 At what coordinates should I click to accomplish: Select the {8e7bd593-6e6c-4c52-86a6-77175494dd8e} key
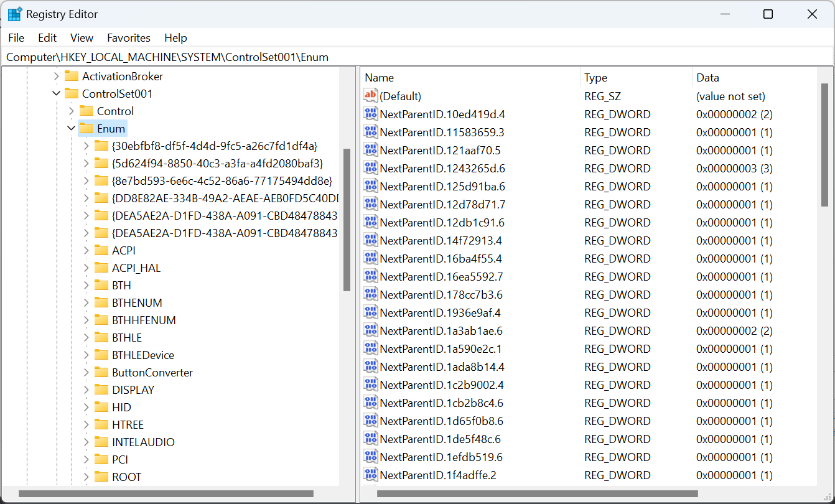(x=222, y=180)
